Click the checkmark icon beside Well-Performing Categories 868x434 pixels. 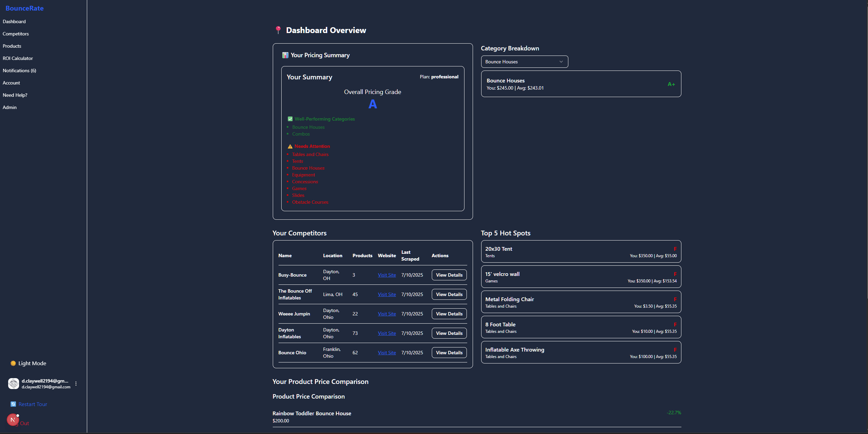(290, 119)
